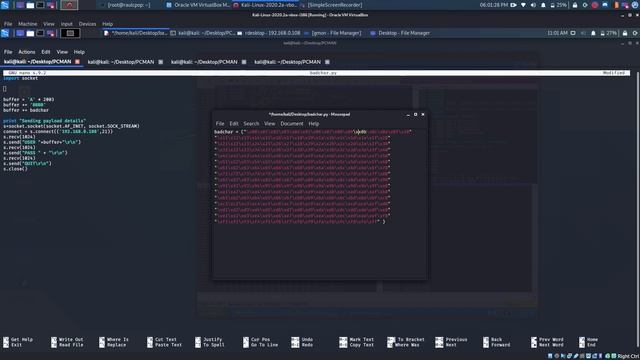
Task: Switch to Oracle VM VirtualBox Manager window
Action: [198, 5]
